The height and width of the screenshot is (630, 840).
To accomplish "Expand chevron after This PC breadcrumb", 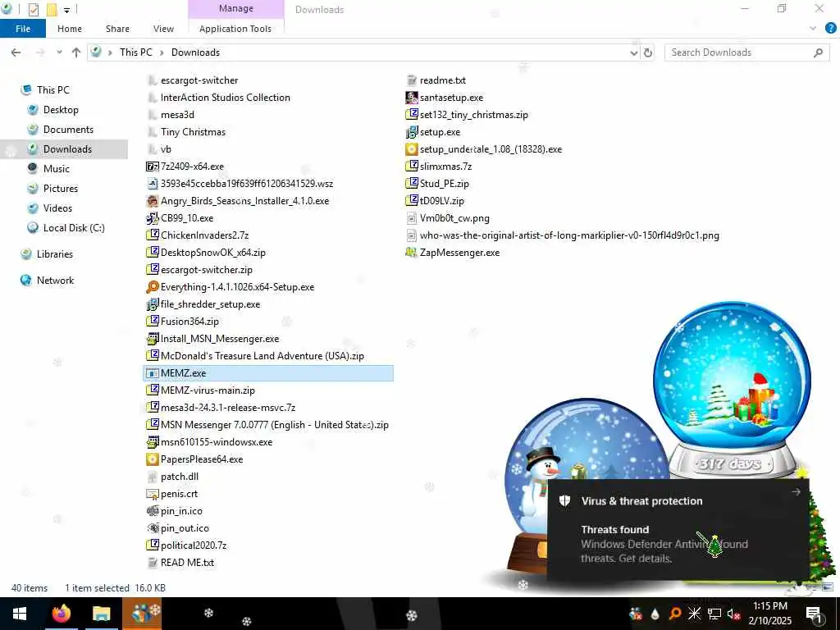I will pyautogui.click(x=162, y=52).
